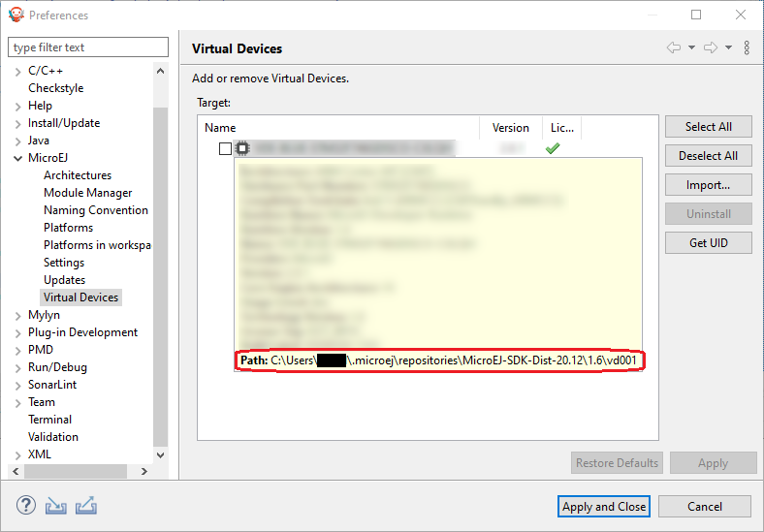The height and width of the screenshot is (532, 764).
Task: Expand the Run/Debug category
Action: (17, 367)
